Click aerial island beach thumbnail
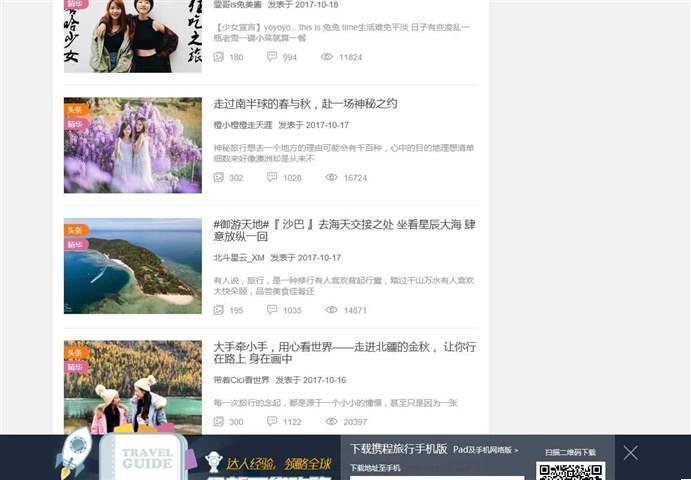The image size is (691, 480). [x=132, y=266]
